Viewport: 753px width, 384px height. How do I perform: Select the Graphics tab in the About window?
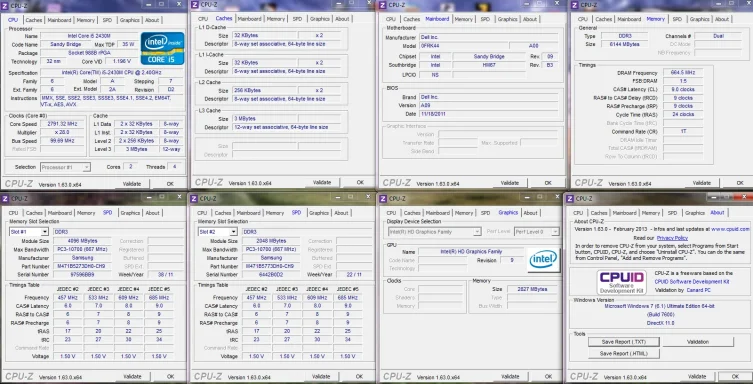(695, 213)
